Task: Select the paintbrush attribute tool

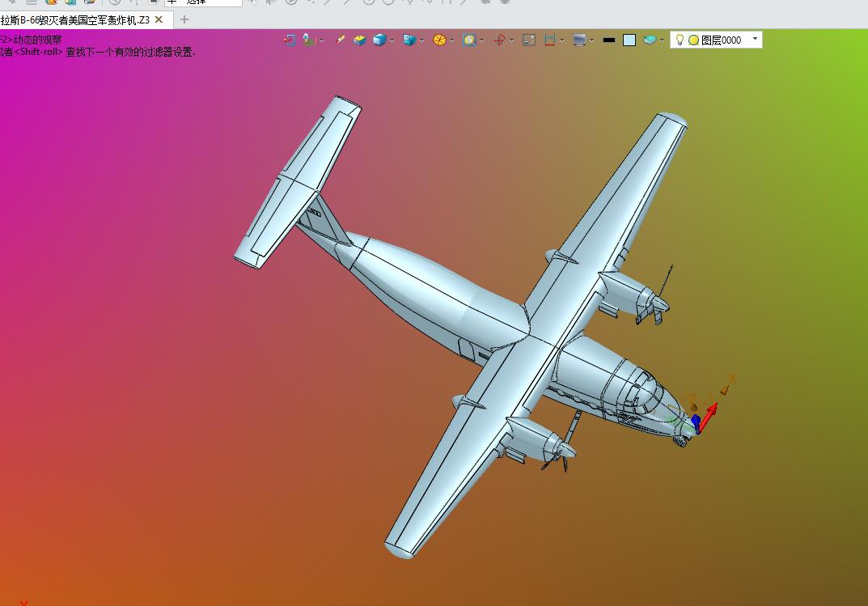Action: pos(341,40)
